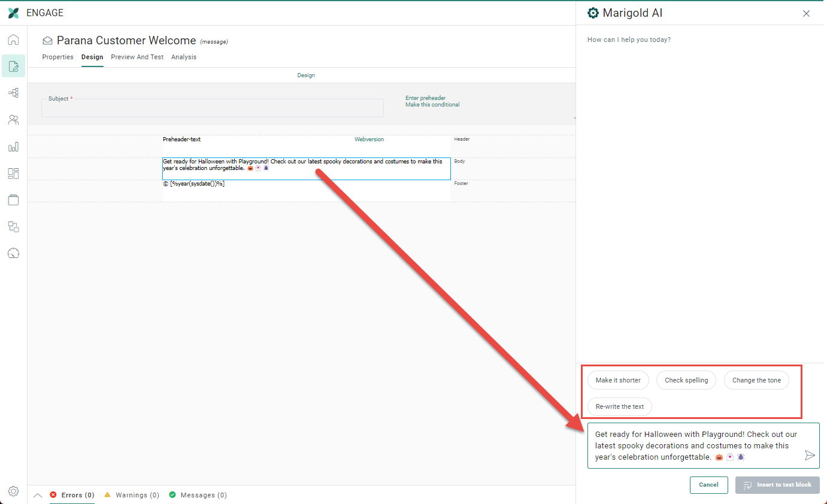The width and height of the screenshot is (827, 504).
Task: Open the bar chart reports icon
Action: [x=13, y=147]
